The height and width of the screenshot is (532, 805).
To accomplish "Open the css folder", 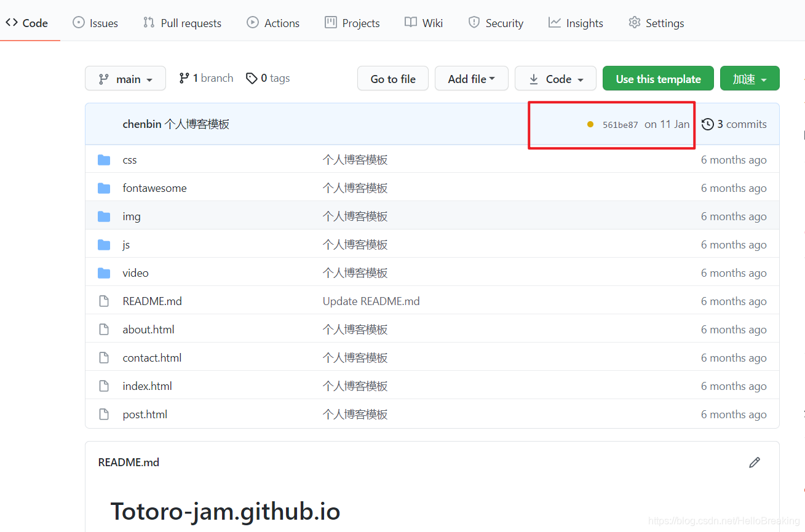I will tap(130, 160).
